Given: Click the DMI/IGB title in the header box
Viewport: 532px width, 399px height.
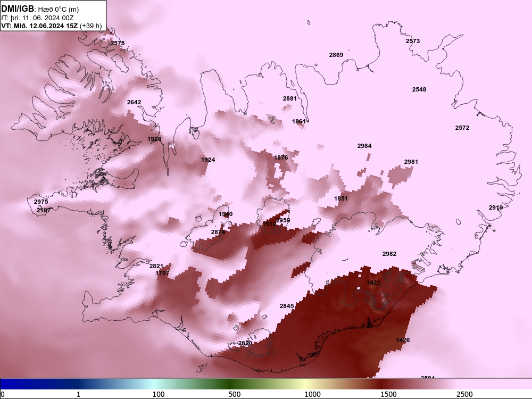Looking at the screenshot, I should coord(18,9).
